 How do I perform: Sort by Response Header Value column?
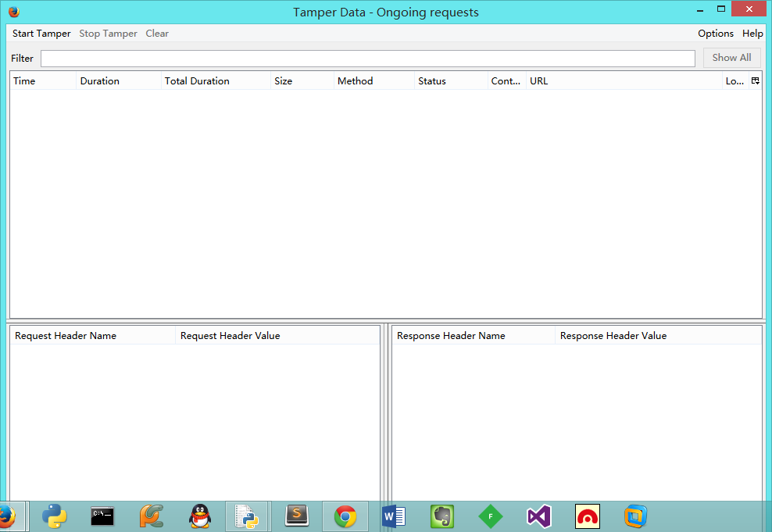tap(659, 336)
